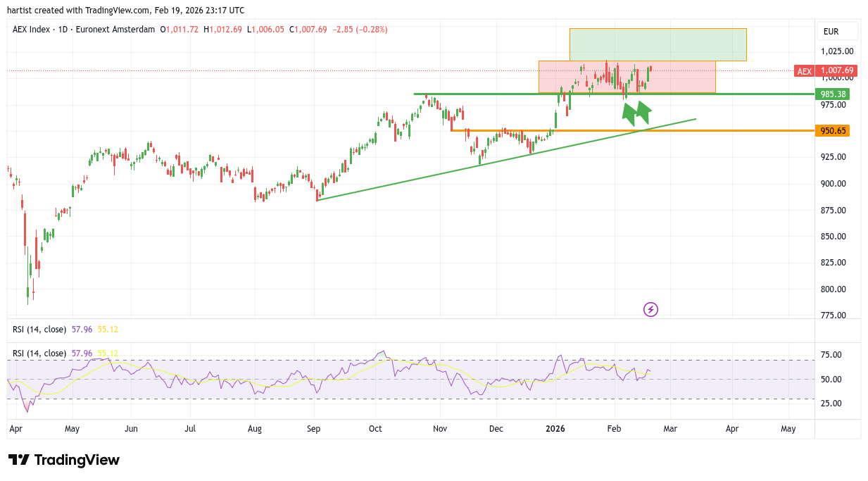The width and height of the screenshot is (868, 481).
Task: Select the green rectangle target zone
Action: pos(658,44)
